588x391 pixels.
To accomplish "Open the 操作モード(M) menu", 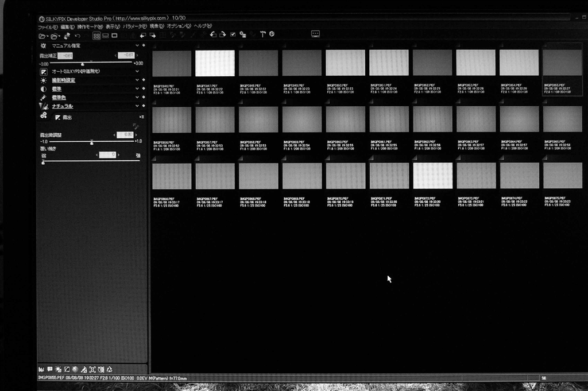I will coord(90,26).
